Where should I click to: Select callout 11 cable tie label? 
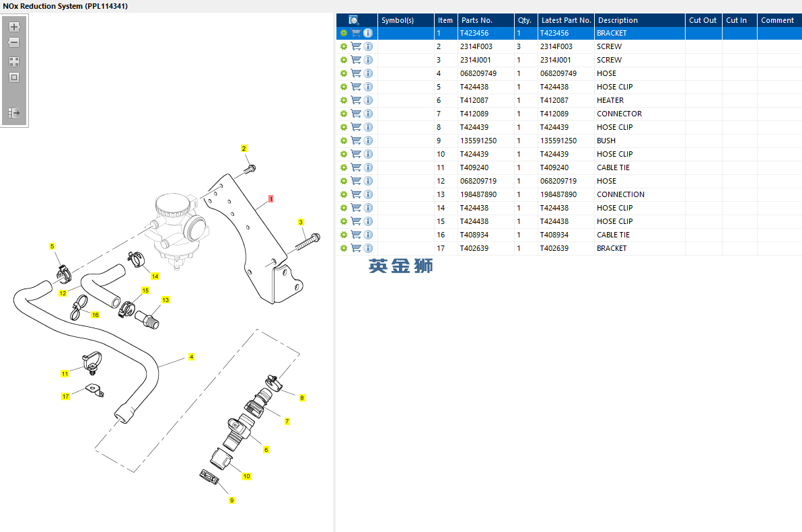coord(65,373)
